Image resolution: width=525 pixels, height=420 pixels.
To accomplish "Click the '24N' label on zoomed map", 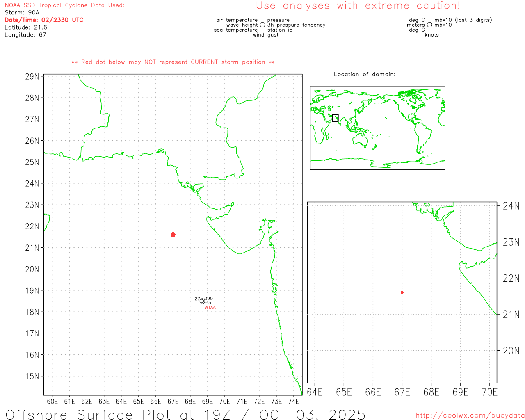I will point(511,206).
